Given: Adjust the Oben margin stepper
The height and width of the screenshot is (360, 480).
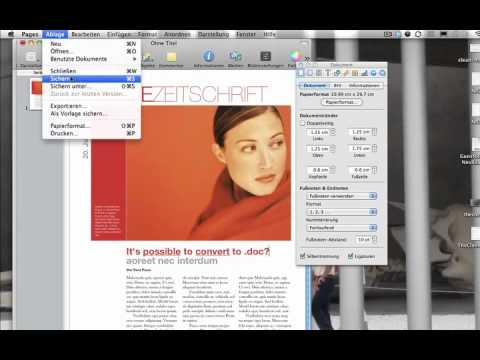Looking at the screenshot, I should (x=333, y=149).
